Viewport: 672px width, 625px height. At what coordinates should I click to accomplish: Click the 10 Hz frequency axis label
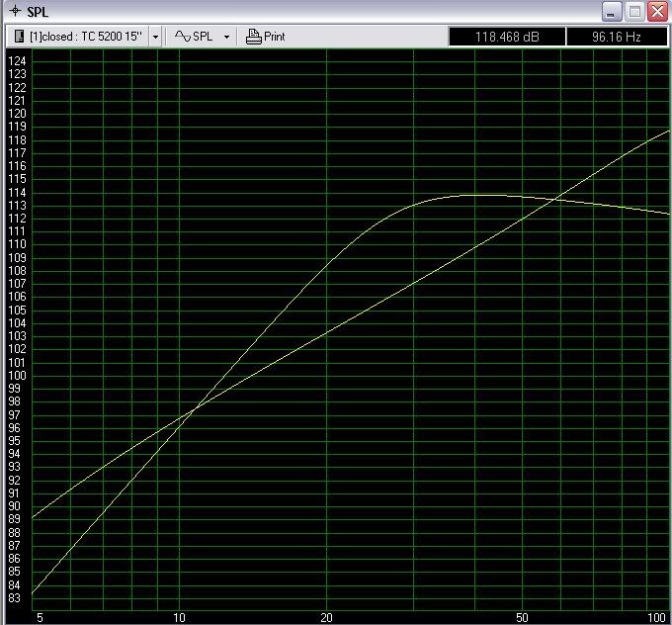(x=179, y=618)
